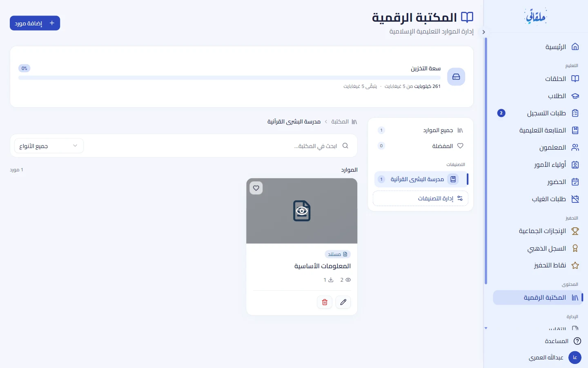
Task: Click the مستند document tag
Action: 338,254
